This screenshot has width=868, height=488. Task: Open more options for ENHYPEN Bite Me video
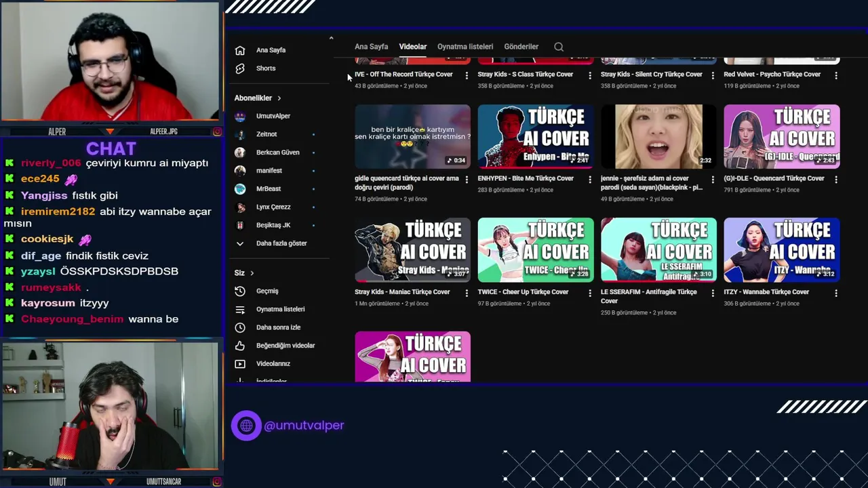pos(589,180)
